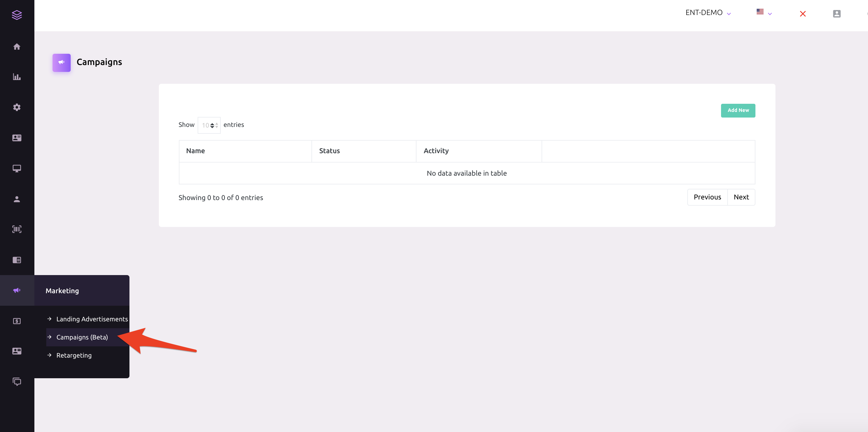This screenshot has width=868, height=432.
Task: Click the stacked layers logo icon
Action: 17,15
